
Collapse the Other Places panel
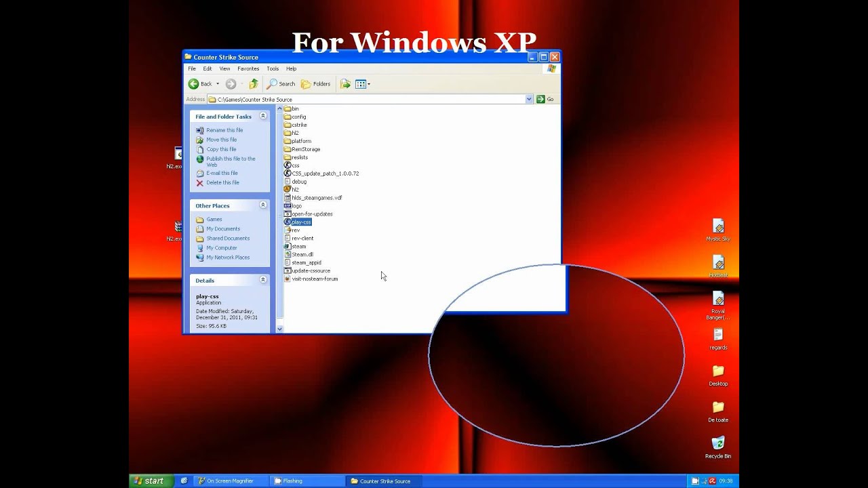pos(263,205)
